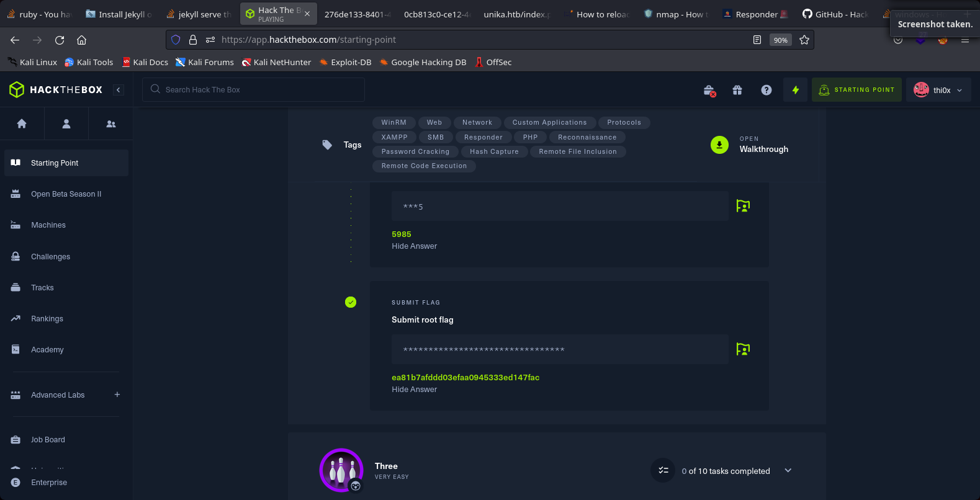This screenshot has height=500, width=980.
Task: Select the Network tag
Action: 477,123
